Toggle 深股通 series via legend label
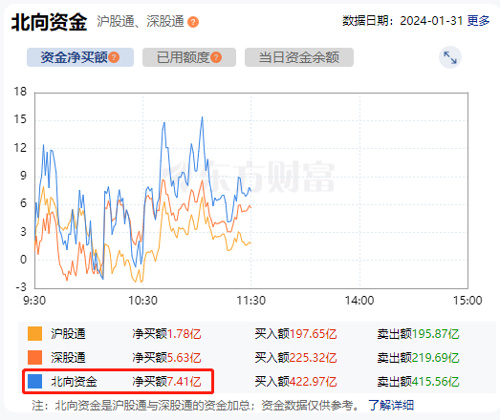The width and height of the screenshot is (500, 420). click(x=68, y=358)
